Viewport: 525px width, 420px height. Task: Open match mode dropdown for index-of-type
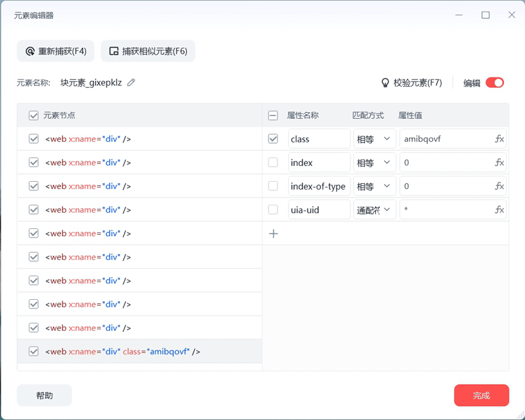374,186
